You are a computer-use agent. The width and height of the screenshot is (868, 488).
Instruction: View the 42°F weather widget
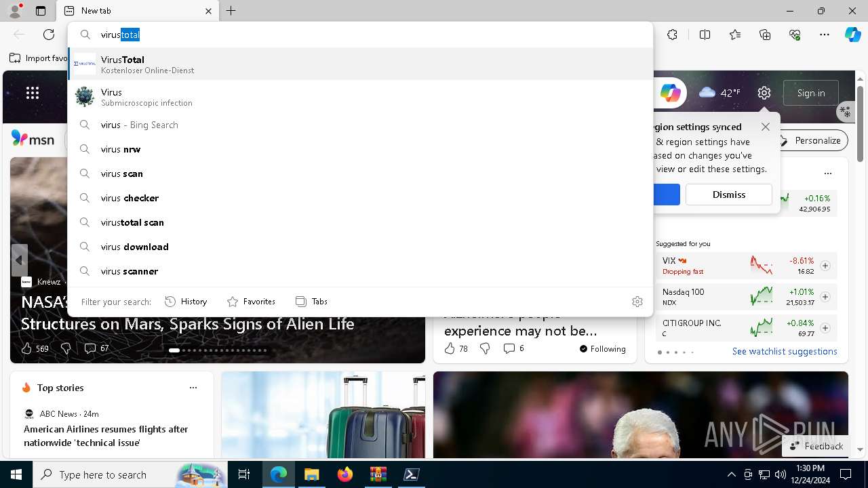click(719, 93)
